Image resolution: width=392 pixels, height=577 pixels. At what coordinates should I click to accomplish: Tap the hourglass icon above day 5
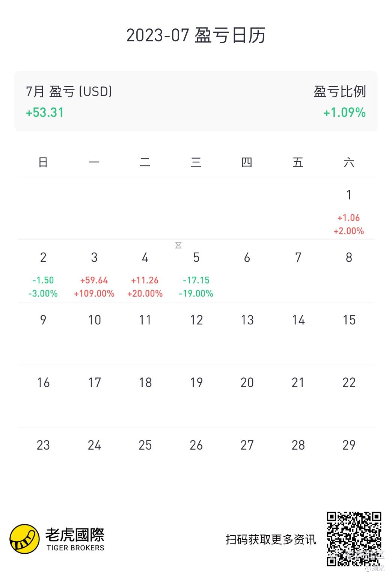[178, 245]
